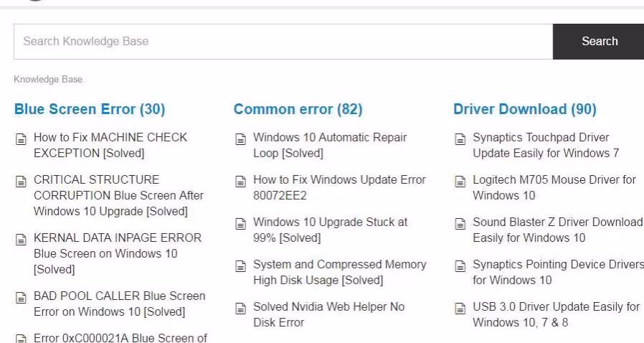
Task: Open the Driver Download (90) category
Action: tap(524, 109)
